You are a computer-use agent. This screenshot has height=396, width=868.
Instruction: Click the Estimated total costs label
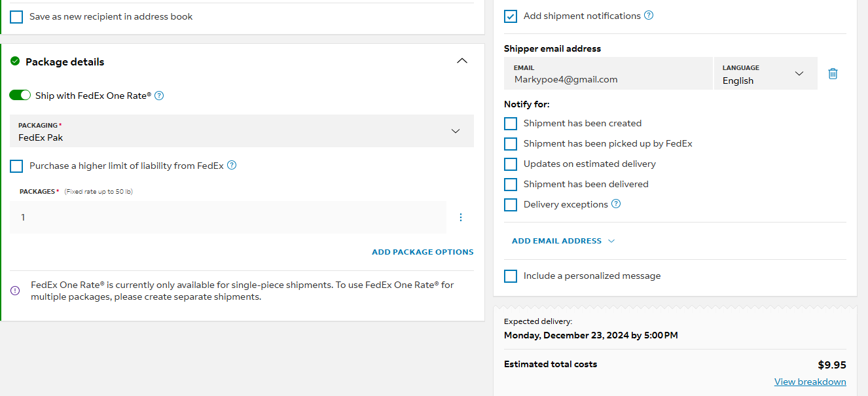(551, 364)
